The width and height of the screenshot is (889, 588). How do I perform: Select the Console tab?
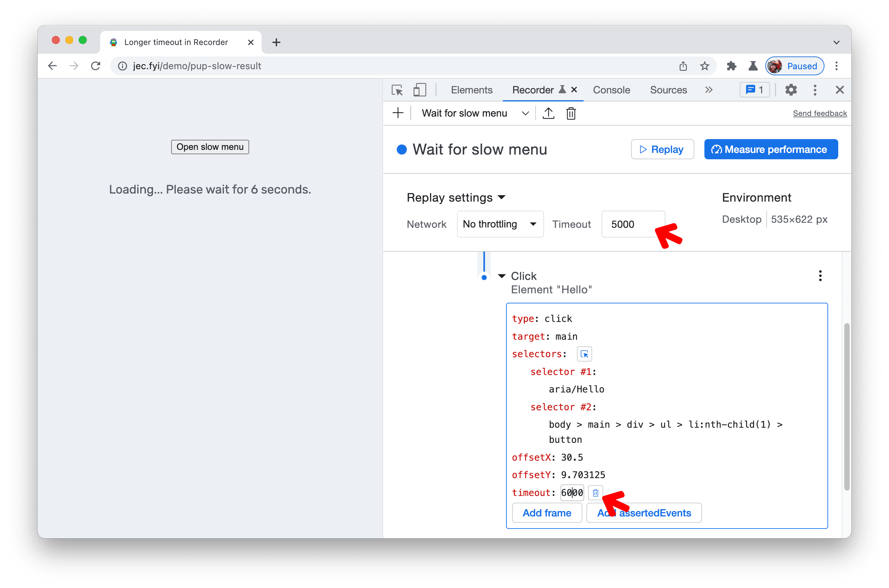(x=610, y=90)
